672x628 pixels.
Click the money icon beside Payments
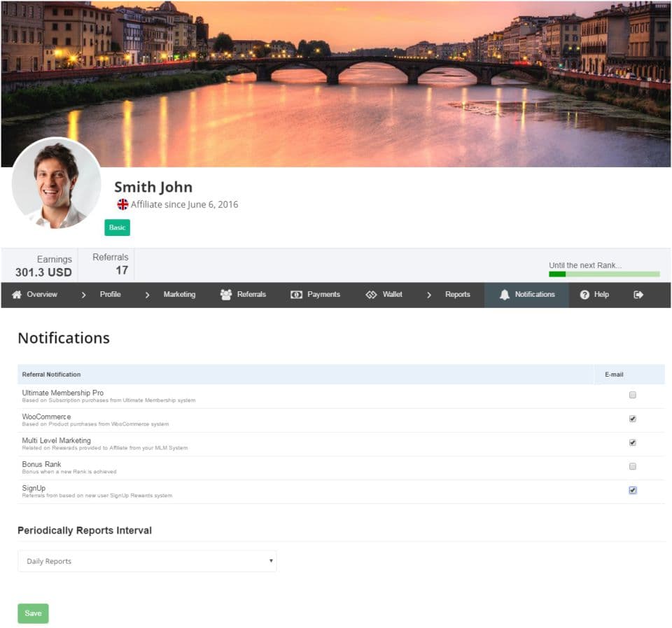coord(296,295)
